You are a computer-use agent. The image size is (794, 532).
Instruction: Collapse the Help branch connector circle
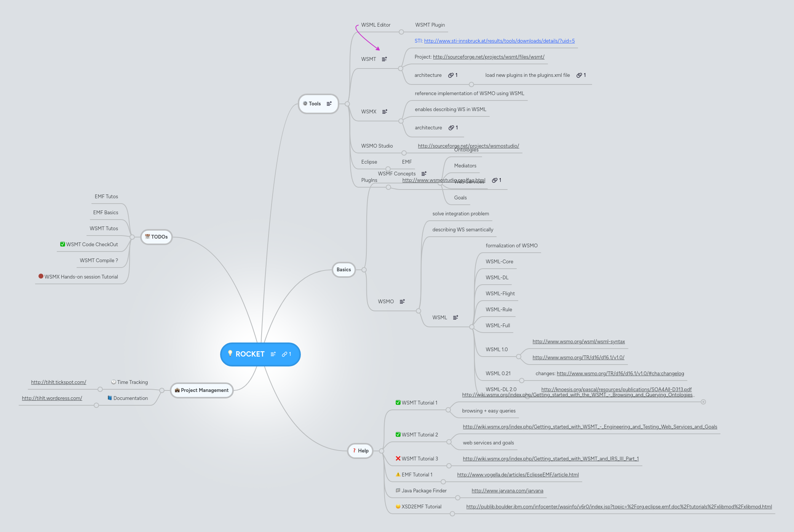click(x=381, y=451)
